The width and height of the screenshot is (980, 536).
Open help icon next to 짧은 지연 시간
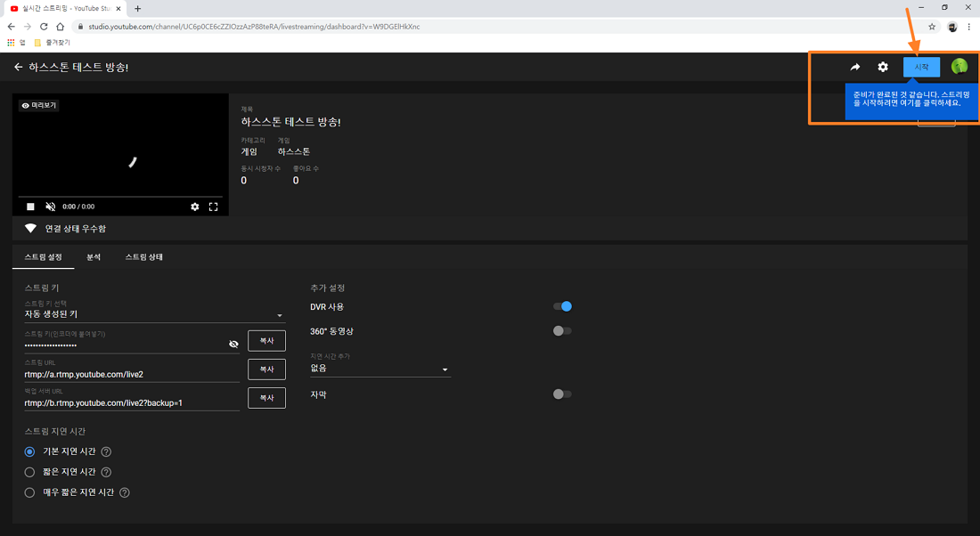tap(106, 472)
